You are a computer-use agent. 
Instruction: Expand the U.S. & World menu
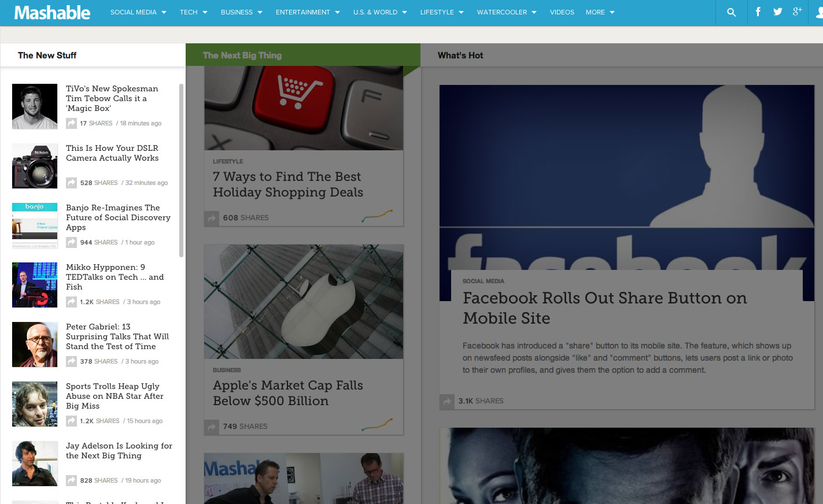point(380,12)
